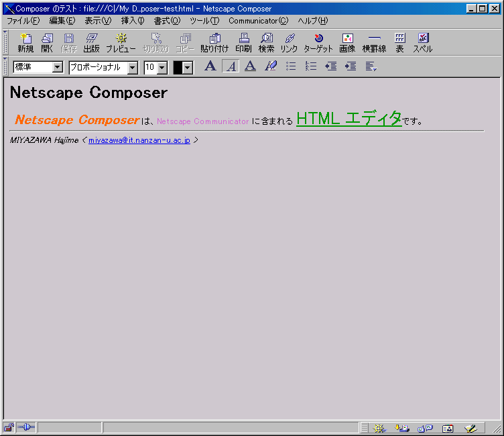Screen dimensions: 504x436
Task: Click the online connection status icon
Action: point(26,427)
